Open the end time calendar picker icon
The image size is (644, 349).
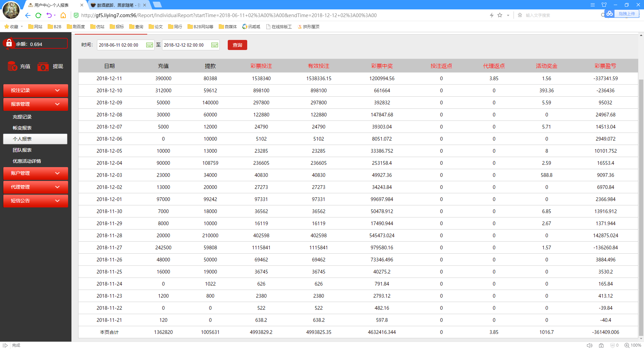[214, 45]
